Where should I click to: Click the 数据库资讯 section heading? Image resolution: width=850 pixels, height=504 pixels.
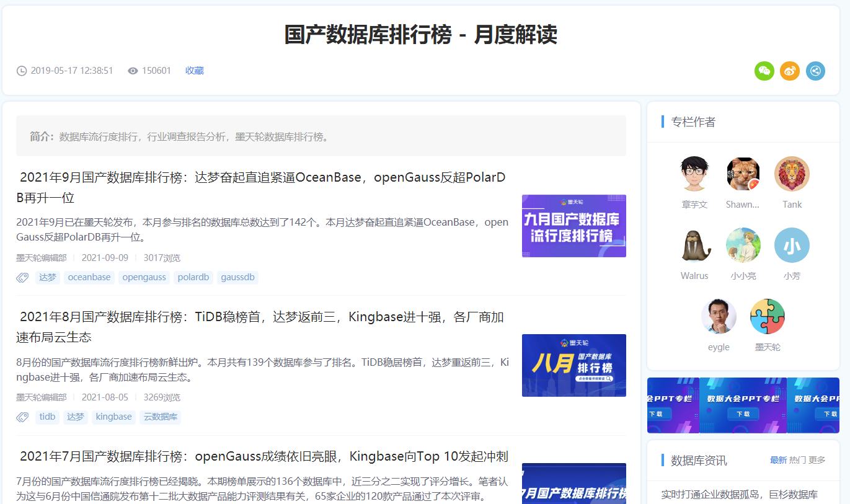coord(699,460)
